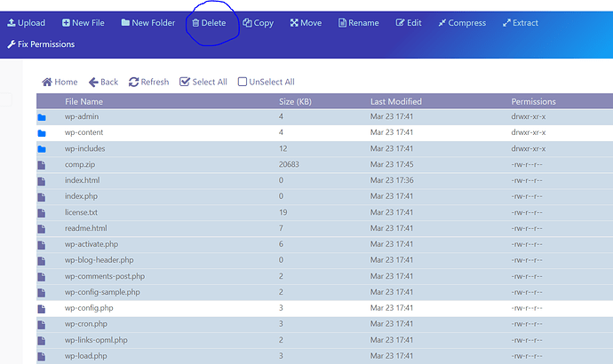The image size is (613, 364).
Task: Click the Mar 23 17:45 modified date
Action: coord(392,164)
